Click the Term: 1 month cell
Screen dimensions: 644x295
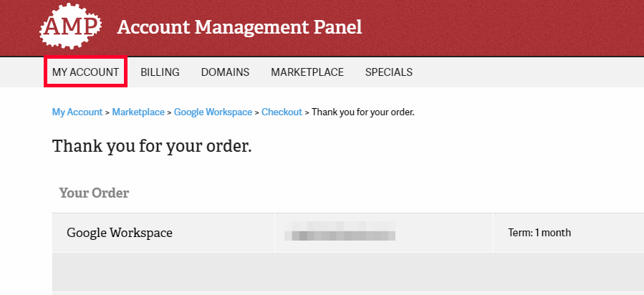click(x=538, y=233)
